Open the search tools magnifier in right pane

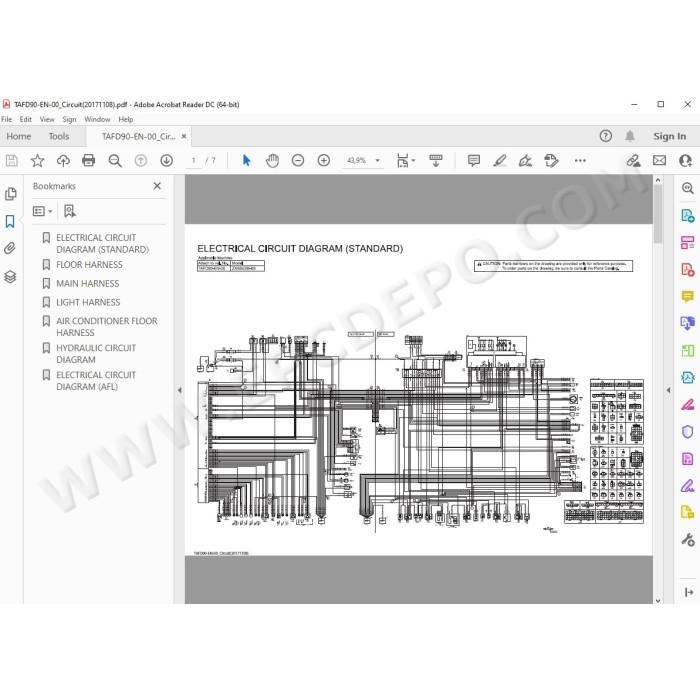[688, 188]
